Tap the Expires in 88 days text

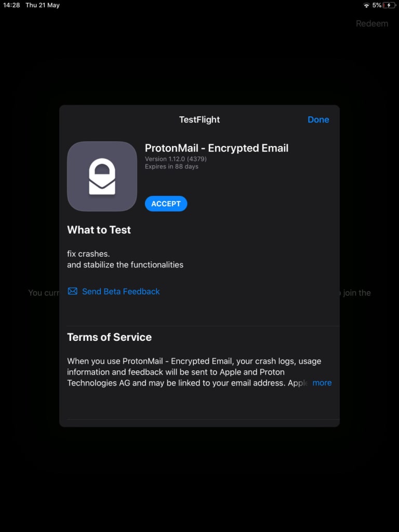tap(171, 167)
